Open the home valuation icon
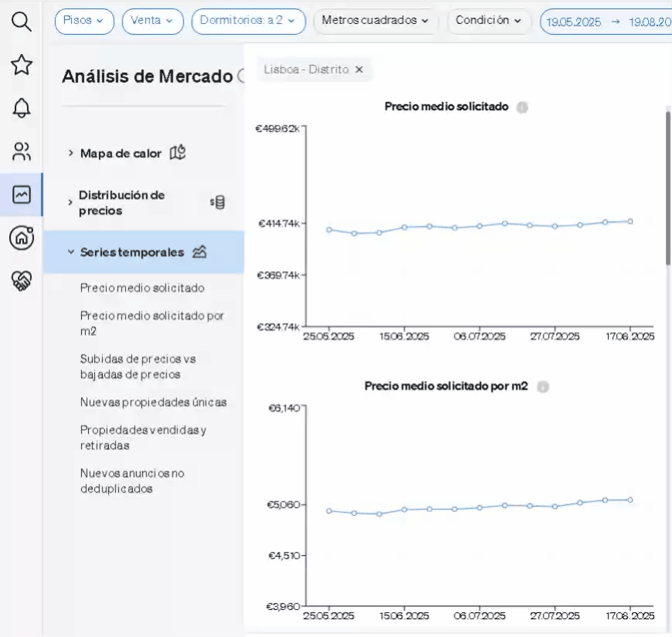The width and height of the screenshot is (672, 637). tap(22, 238)
